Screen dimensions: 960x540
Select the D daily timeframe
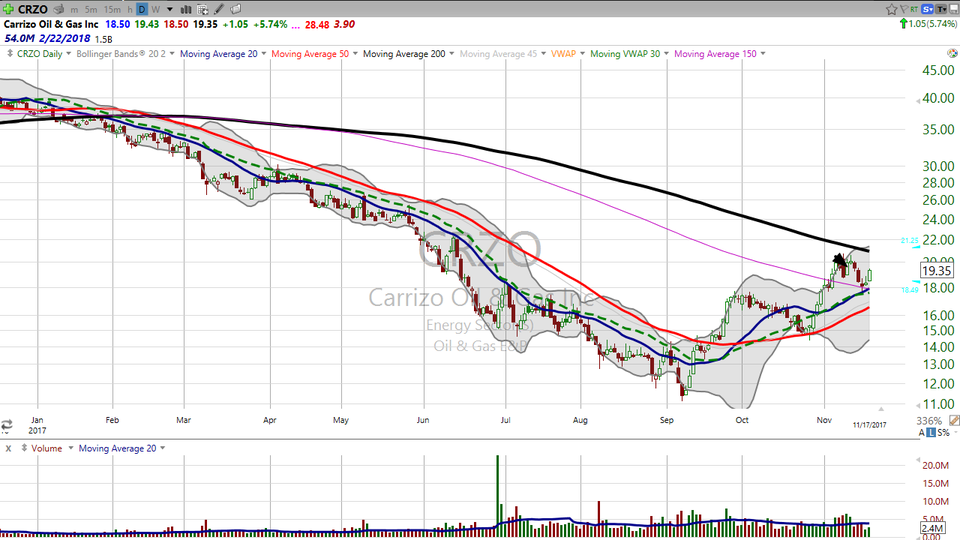142,9
